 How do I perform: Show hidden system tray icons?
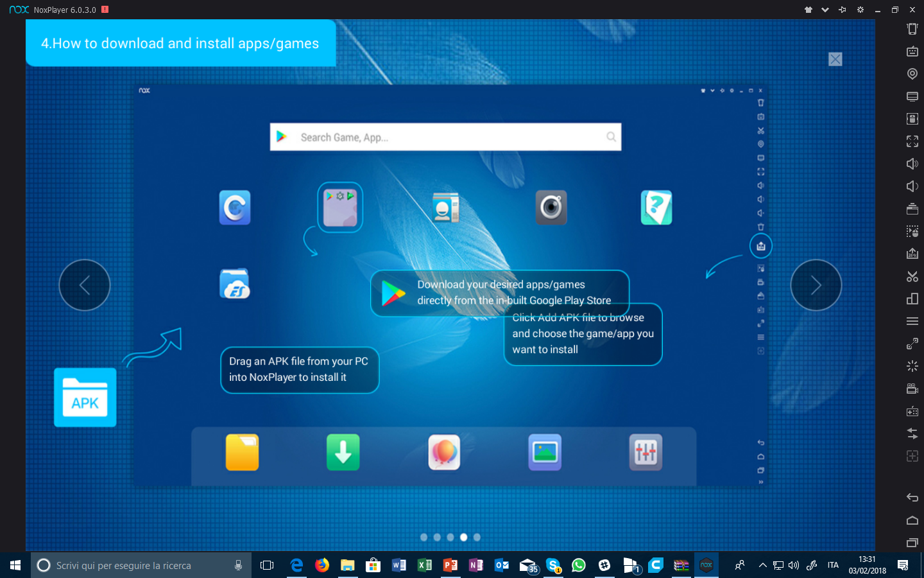762,565
